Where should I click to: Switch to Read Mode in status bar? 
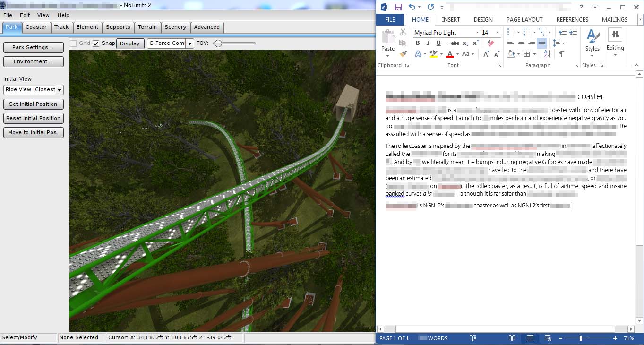[512, 338]
